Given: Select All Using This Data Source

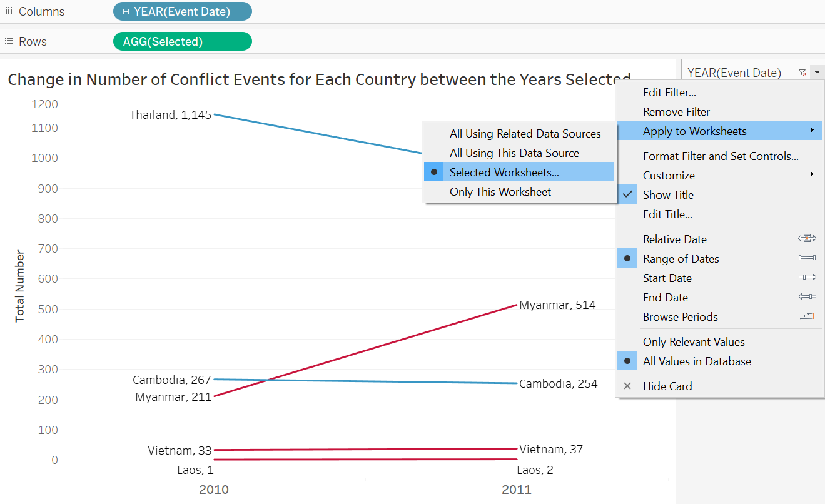Looking at the screenshot, I should 514,153.
